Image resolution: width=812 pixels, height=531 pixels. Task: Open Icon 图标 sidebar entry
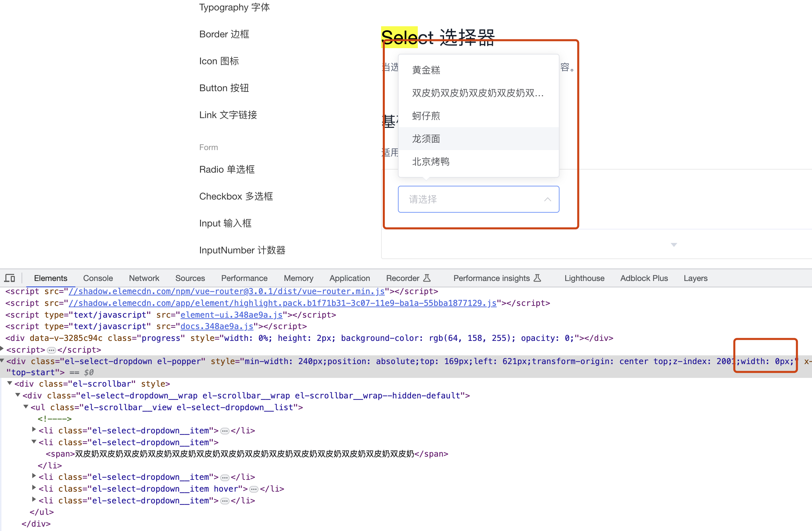219,61
